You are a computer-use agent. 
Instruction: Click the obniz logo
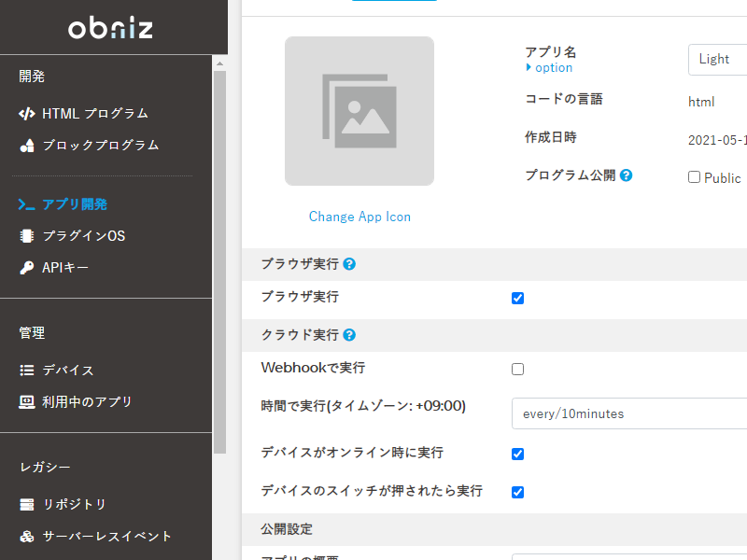(110, 28)
